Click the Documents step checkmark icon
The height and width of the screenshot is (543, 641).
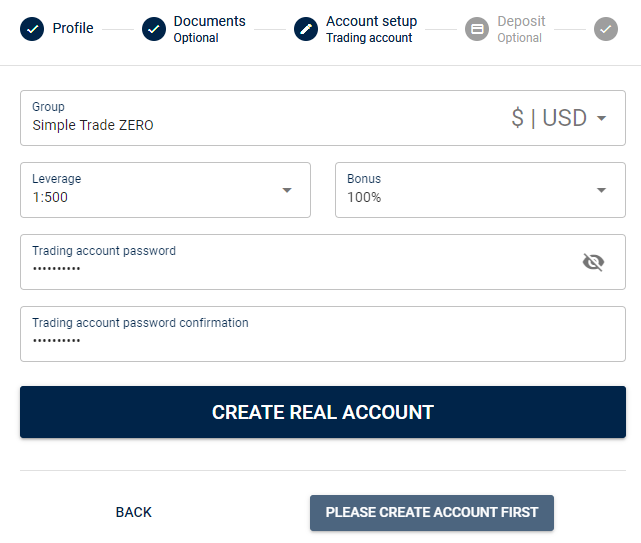click(154, 29)
